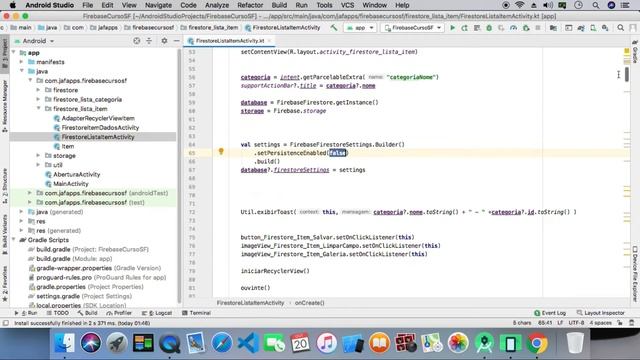Expand the res folder
The image size is (640, 360).
(22, 221)
